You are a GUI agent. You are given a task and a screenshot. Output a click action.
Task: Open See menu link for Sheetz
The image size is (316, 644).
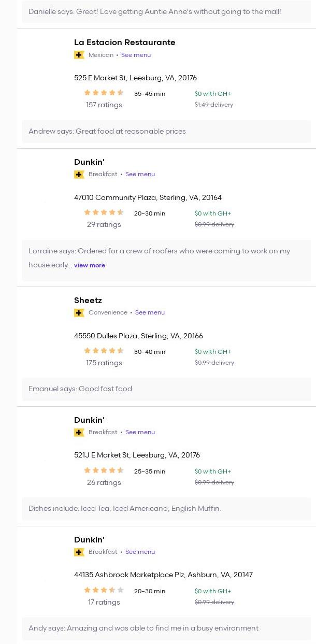click(150, 313)
